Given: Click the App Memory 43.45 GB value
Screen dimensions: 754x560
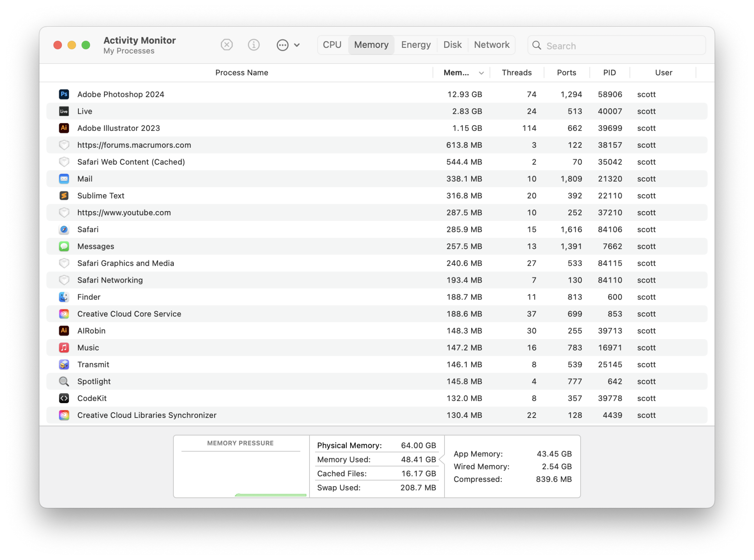Looking at the screenshot, I should [554, 454].
